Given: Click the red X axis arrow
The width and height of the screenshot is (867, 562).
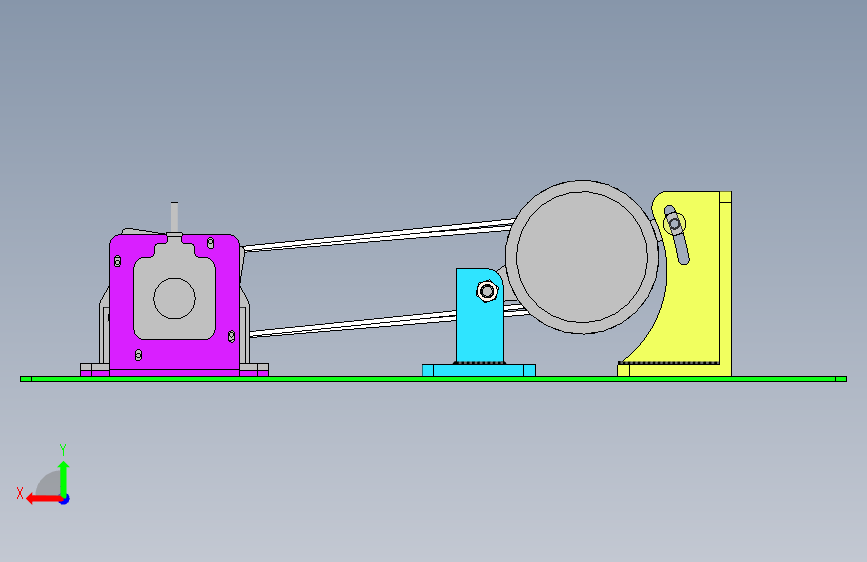Looking at the screenshot, I should (44, 499).
